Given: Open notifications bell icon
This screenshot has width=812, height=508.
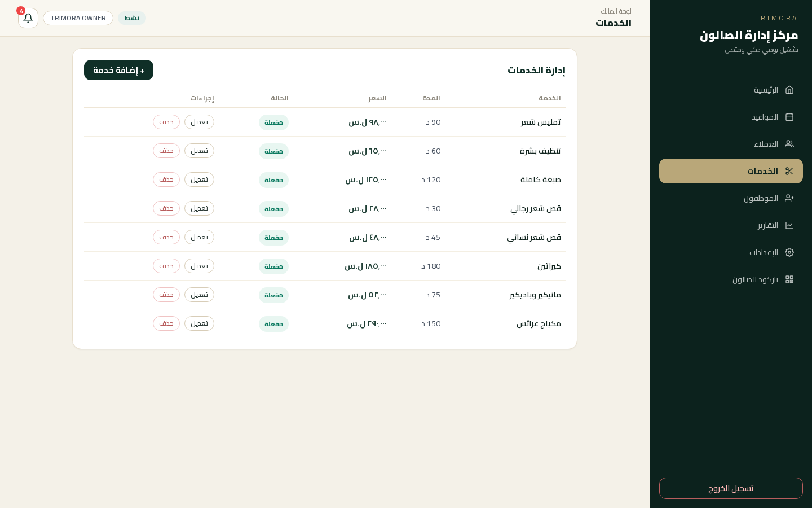Looking at the screenshot, I should [x=28, y=18].
